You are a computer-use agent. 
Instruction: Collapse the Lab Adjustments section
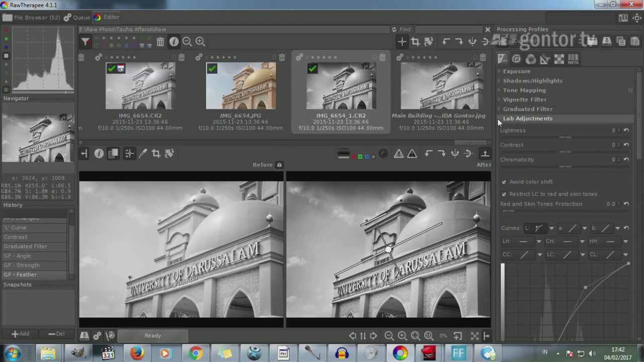(x=527, y=118)
